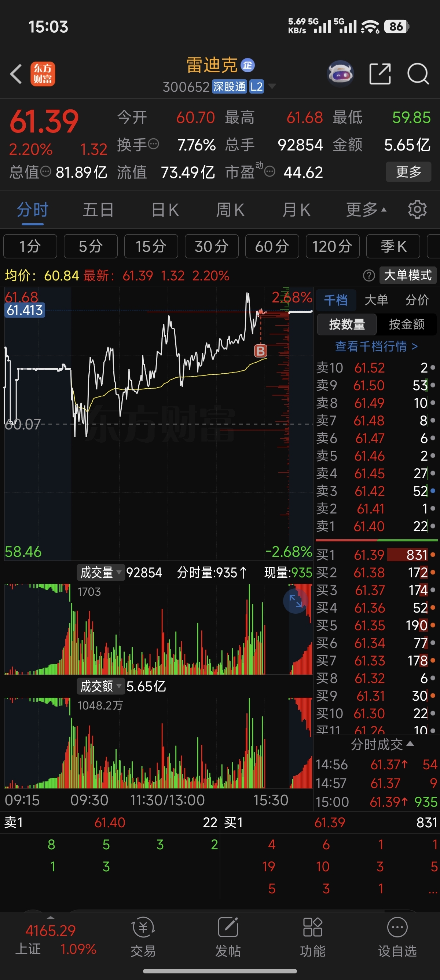Image resolution: width=440 pixels, height=980 pixels.
Task: Switch to the 五日 tab
Action: pyautogui.click(x=98, y=210)
